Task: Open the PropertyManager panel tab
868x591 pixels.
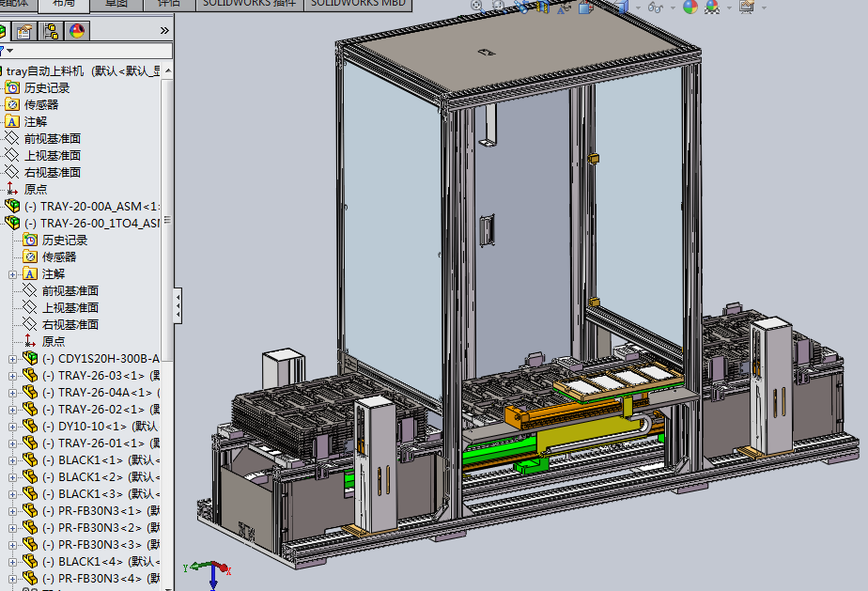Action: point(24,31)
